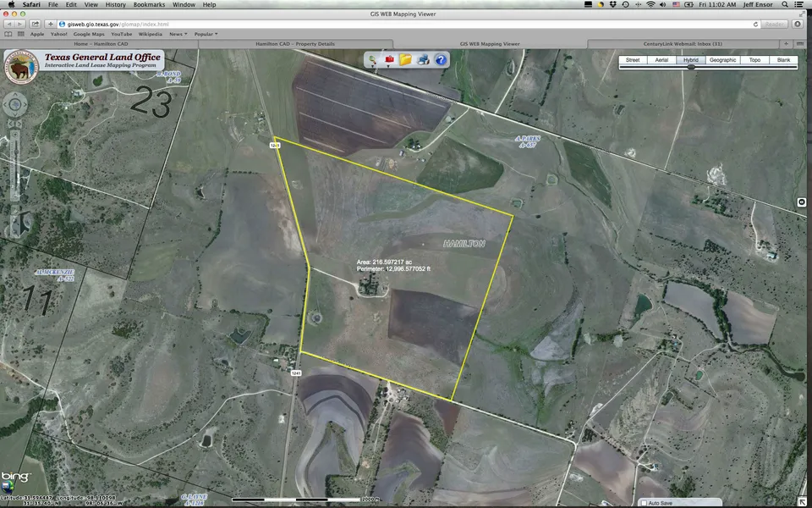Pan the map right with navigation wheel arrow
The image size is (812, 508).
tap(24, 104)
